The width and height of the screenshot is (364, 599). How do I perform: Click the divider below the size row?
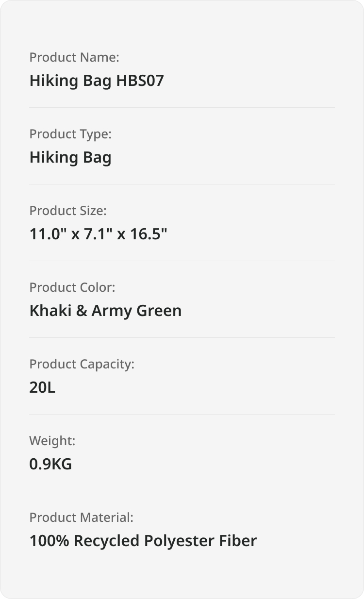(x=182, y=261)
